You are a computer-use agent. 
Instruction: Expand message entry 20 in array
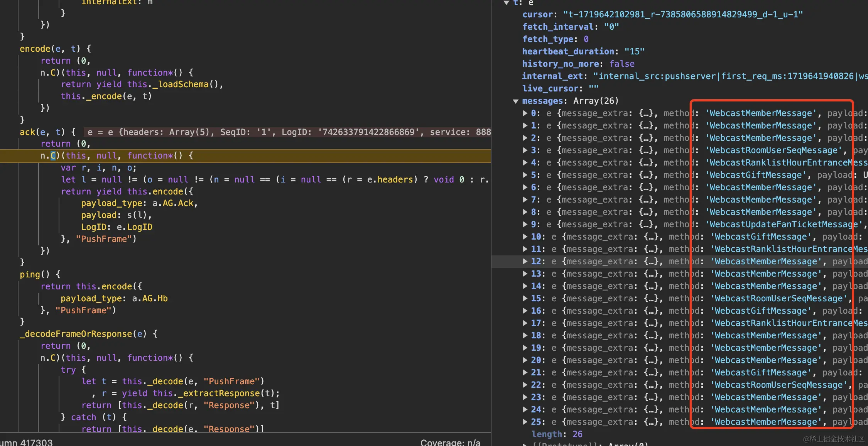525,360
